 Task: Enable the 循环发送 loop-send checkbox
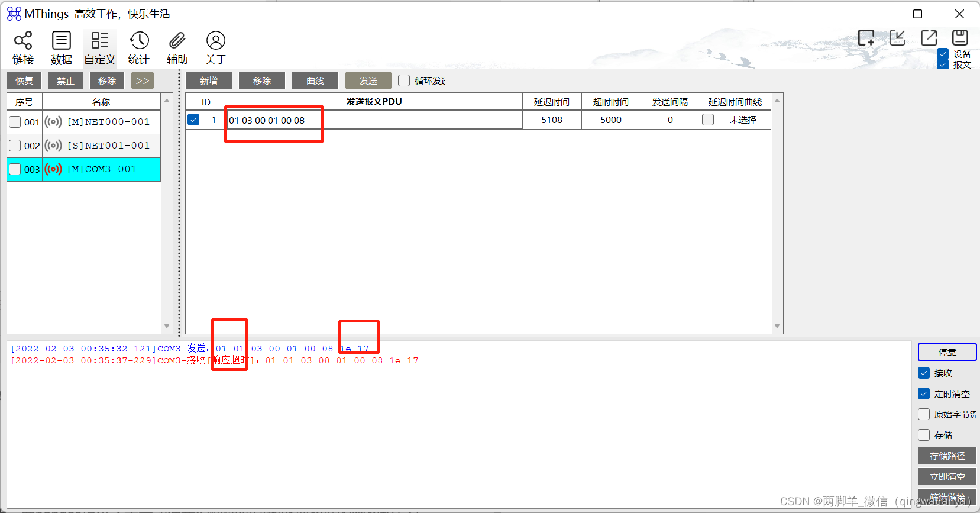(404, 80)
